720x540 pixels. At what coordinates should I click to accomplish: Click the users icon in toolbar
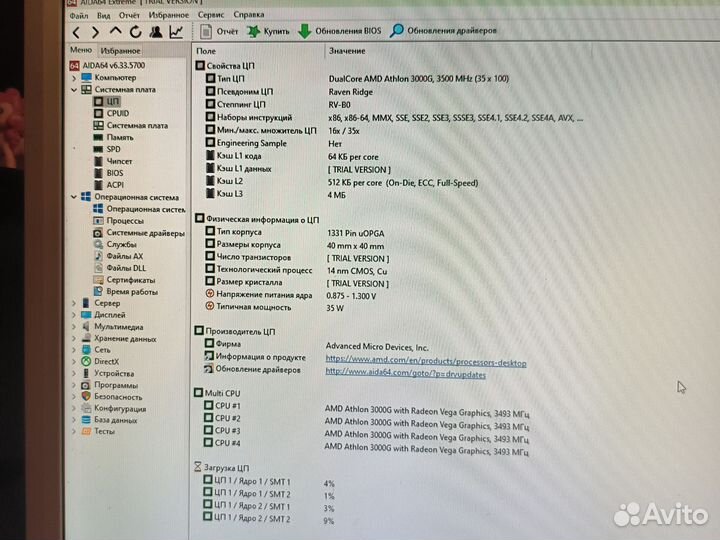point(156,32)
